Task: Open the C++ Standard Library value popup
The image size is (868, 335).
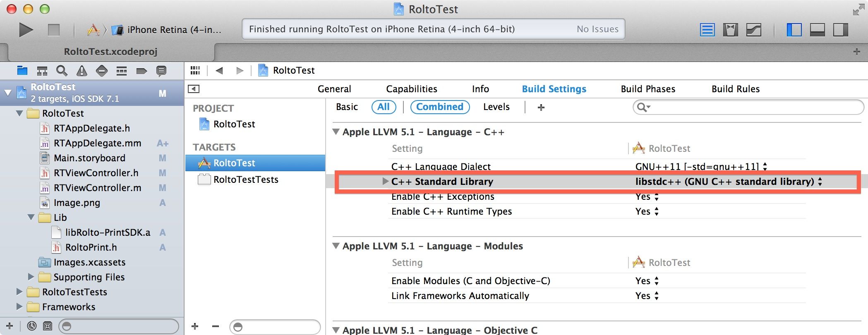Action: coord(729,182)
